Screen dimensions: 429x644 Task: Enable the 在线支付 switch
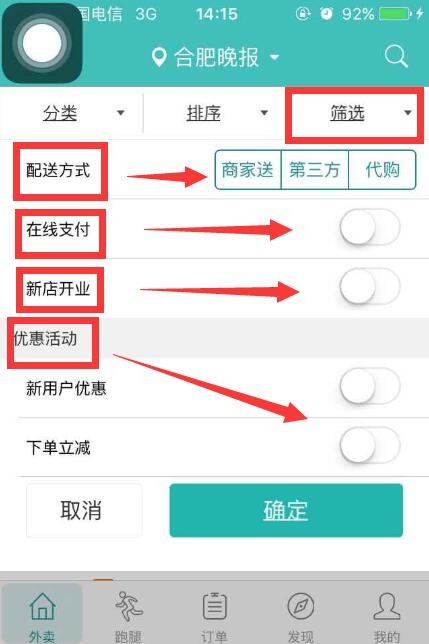(369, 227)
